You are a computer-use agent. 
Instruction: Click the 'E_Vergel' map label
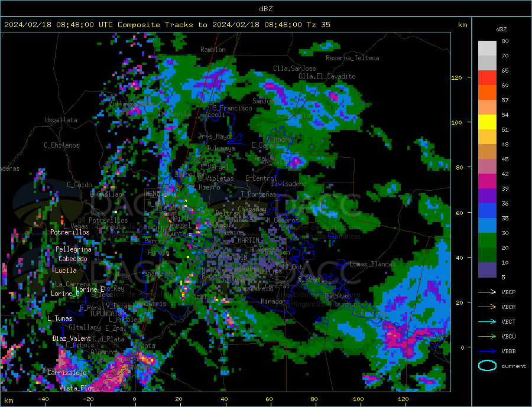coord(215,167)
